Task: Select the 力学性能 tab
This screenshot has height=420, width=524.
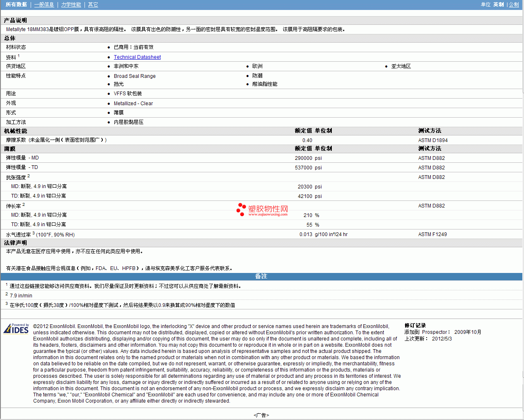Action: 71,5
